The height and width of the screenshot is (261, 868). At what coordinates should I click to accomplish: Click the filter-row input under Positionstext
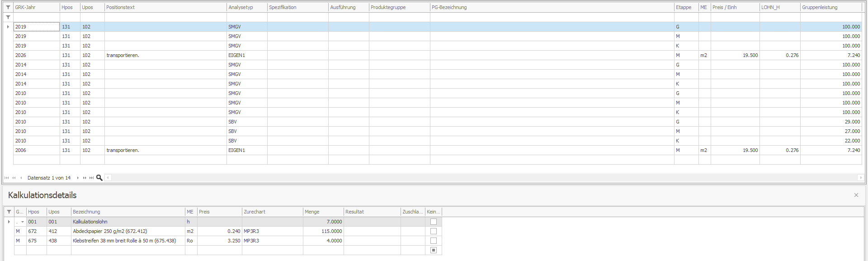tap(165, 17)
